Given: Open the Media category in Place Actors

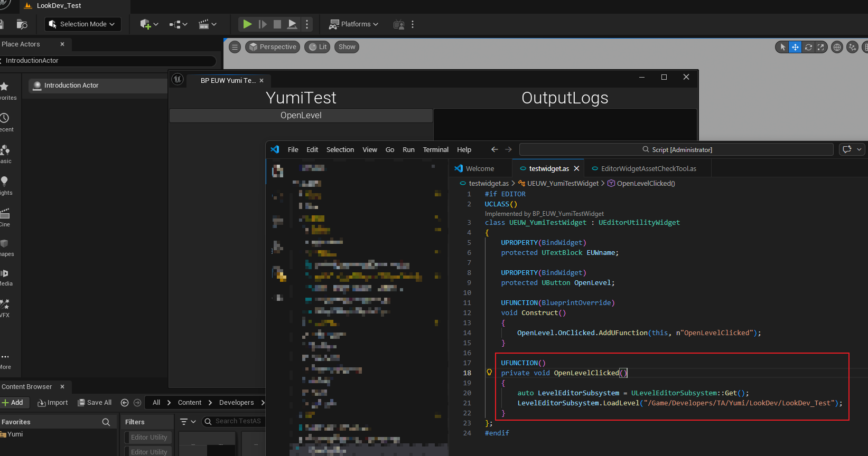Looking at the screenshot, I should (5, 277).
